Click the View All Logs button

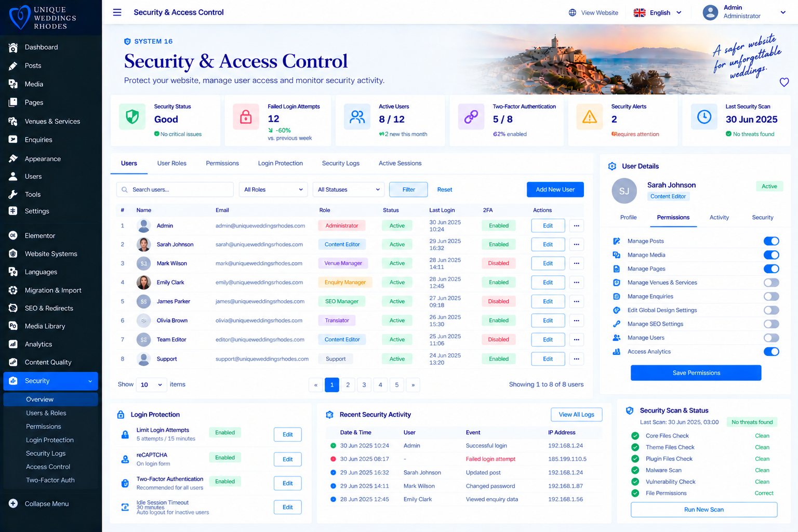point(577,415)
